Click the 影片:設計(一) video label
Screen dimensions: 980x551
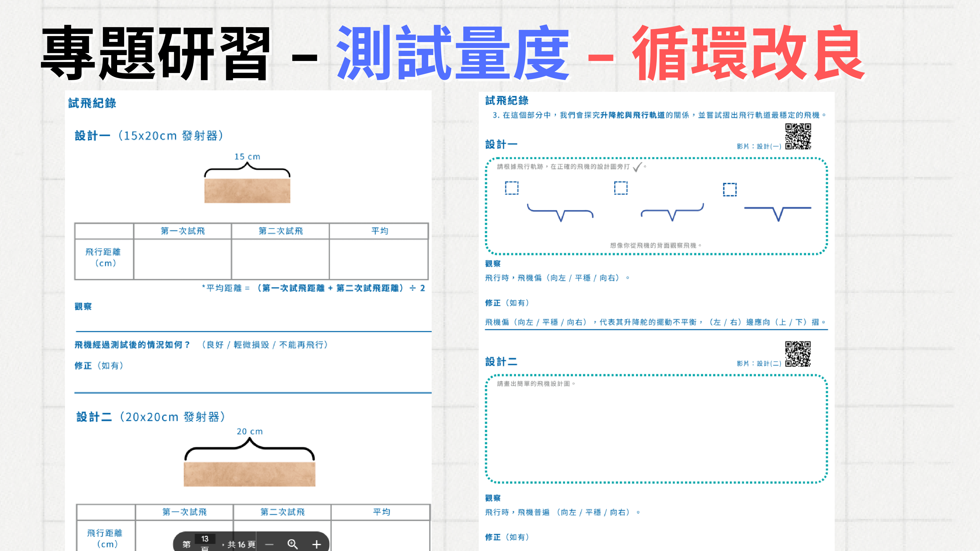[x=759, y=146]
